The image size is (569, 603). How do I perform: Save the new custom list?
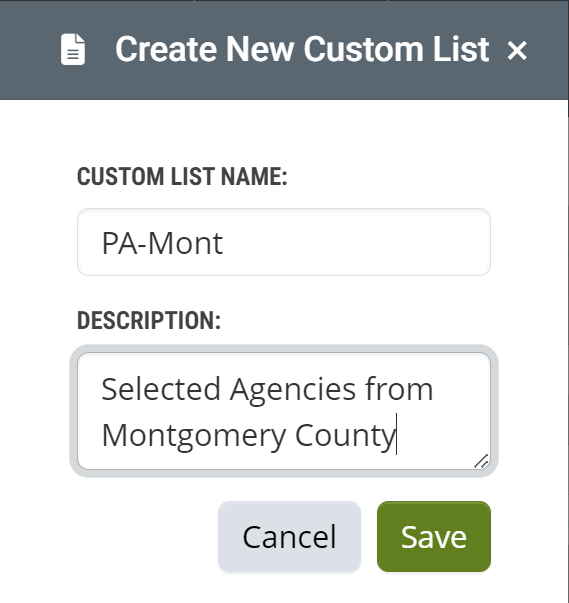(x=434, y=536)
